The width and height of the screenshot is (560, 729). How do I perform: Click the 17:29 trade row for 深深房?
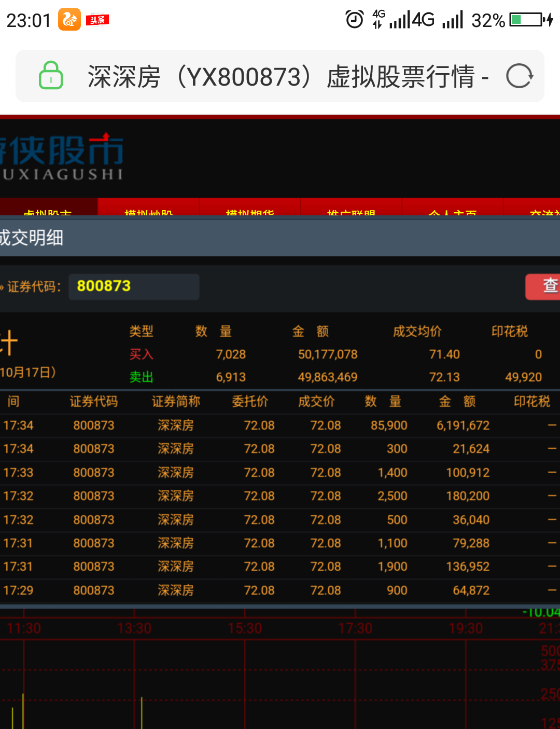coord(280,590)
